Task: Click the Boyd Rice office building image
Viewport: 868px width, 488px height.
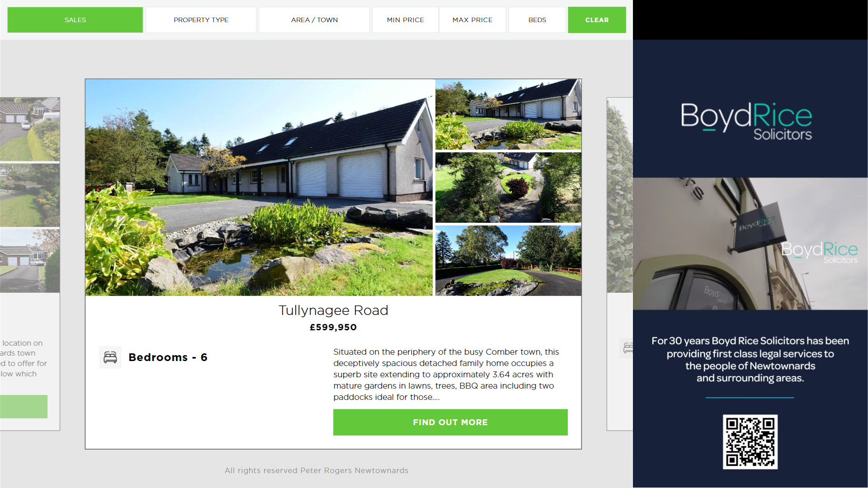Action: (750, 244)
